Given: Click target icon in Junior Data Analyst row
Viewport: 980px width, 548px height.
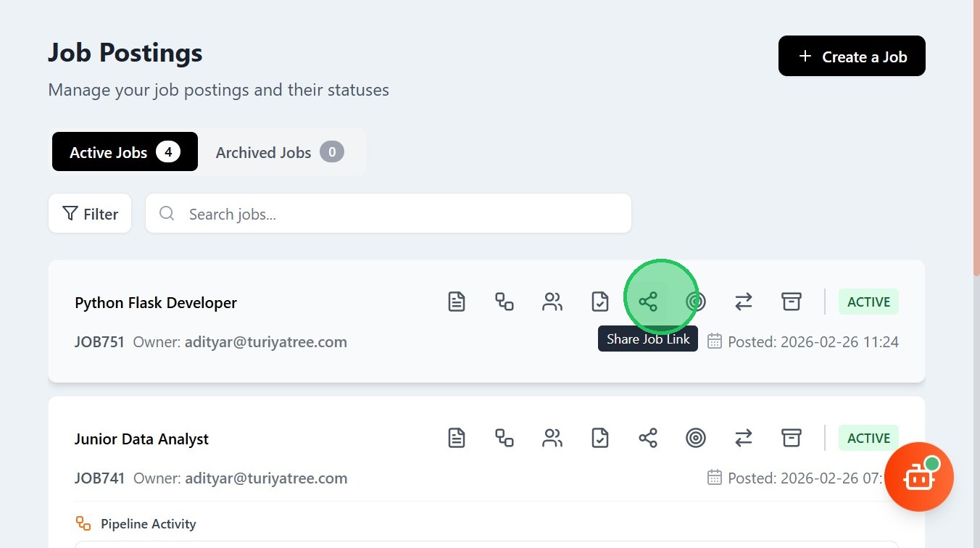Looking at the screenshot, I should tap(696, 438).
